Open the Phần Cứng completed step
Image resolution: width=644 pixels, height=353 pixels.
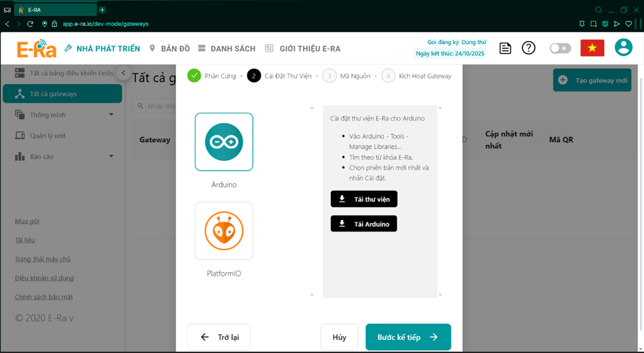pos(212,76)
